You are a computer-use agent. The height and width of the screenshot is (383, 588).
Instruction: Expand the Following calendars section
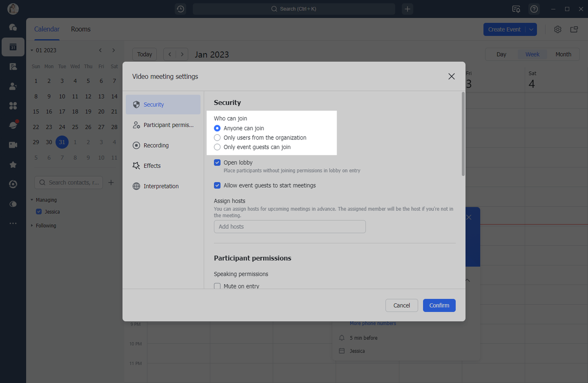click(x=32, y=226)
